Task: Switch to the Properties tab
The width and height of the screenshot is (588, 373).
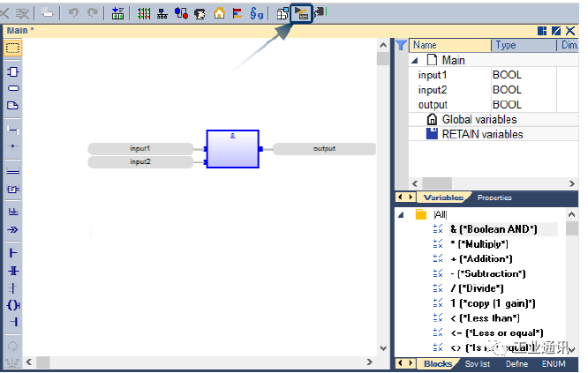Action: tap(494, 198)
